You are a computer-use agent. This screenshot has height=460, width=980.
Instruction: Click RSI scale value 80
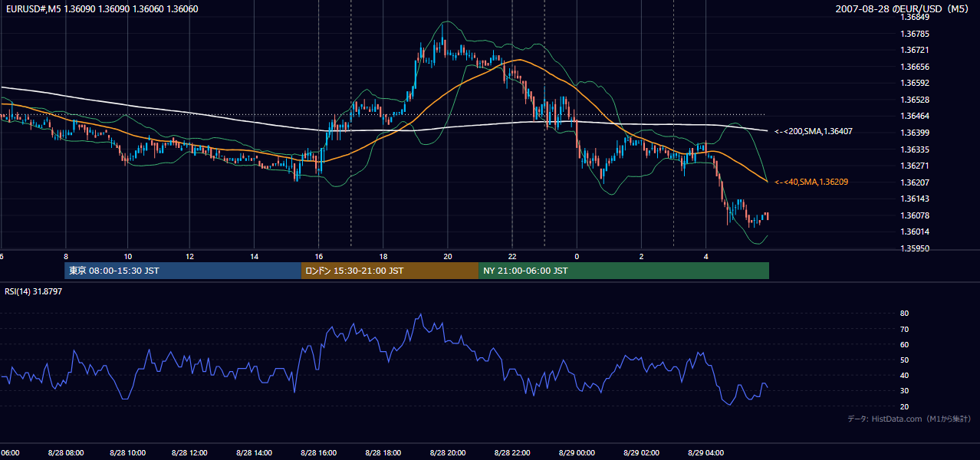click(x=904, y=314)
